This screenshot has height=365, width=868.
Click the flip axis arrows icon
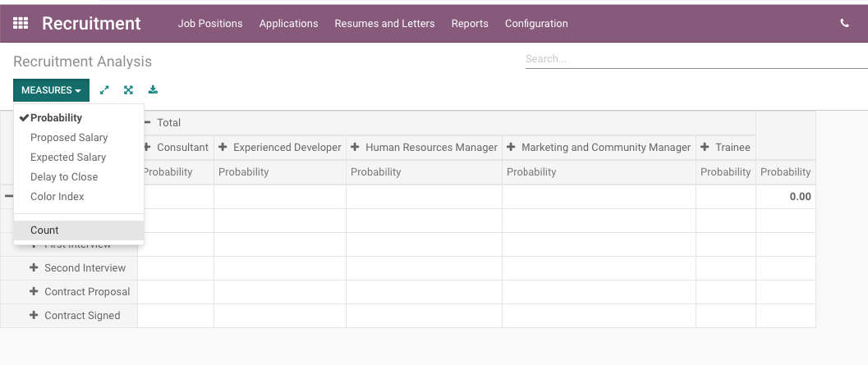pos(104,90)
